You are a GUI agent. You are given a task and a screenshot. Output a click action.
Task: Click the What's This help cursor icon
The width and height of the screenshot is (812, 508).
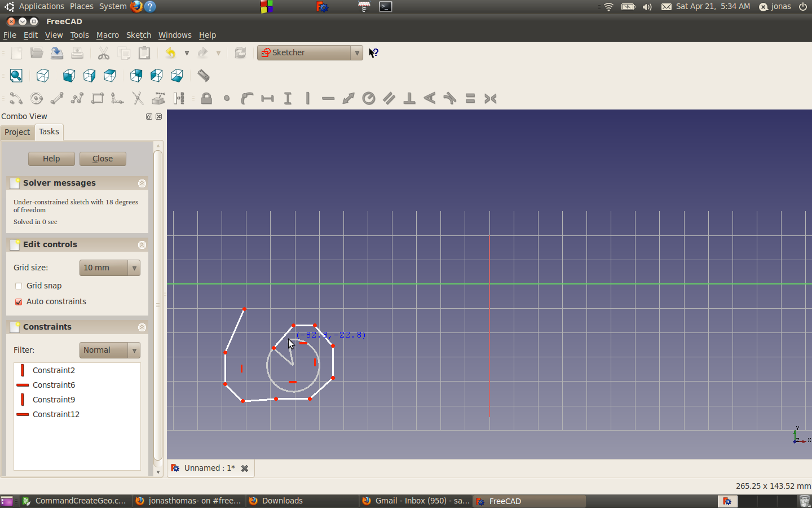click(373, 53)
